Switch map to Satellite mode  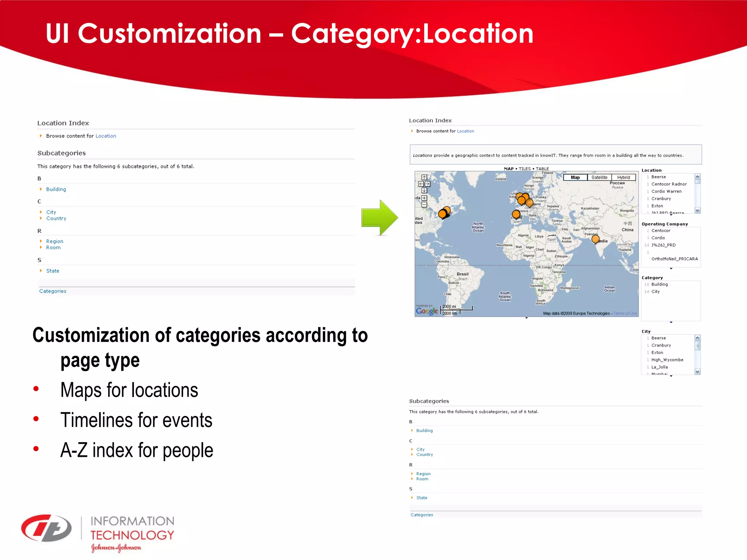pyautogui.click(x=599, y=178)
